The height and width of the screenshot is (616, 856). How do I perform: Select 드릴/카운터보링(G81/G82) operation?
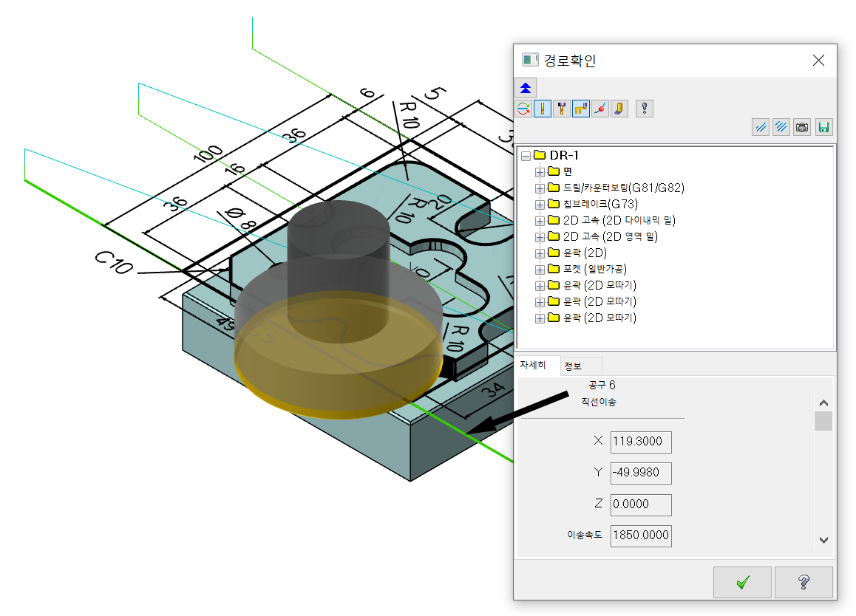click(623, 188)
